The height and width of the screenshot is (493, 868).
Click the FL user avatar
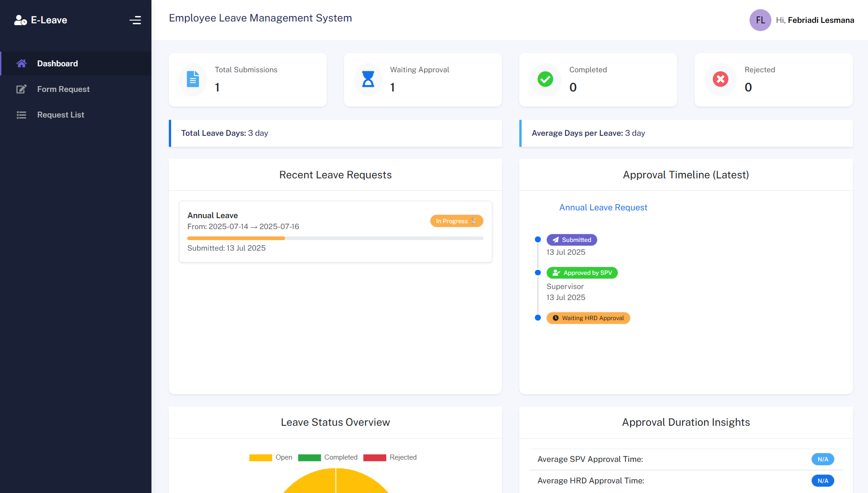pyautogui.click(x=760, y=20)
